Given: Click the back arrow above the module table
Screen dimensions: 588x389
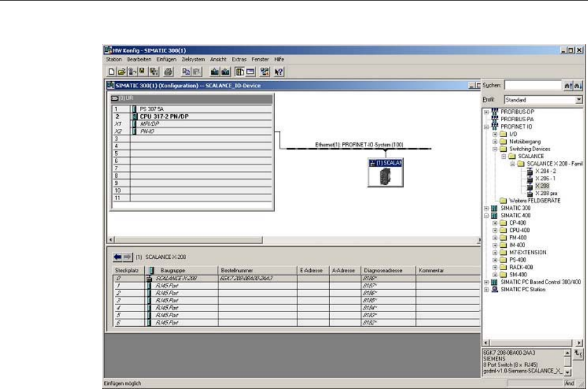Looking at the screenshot, I should coord(118,257).
